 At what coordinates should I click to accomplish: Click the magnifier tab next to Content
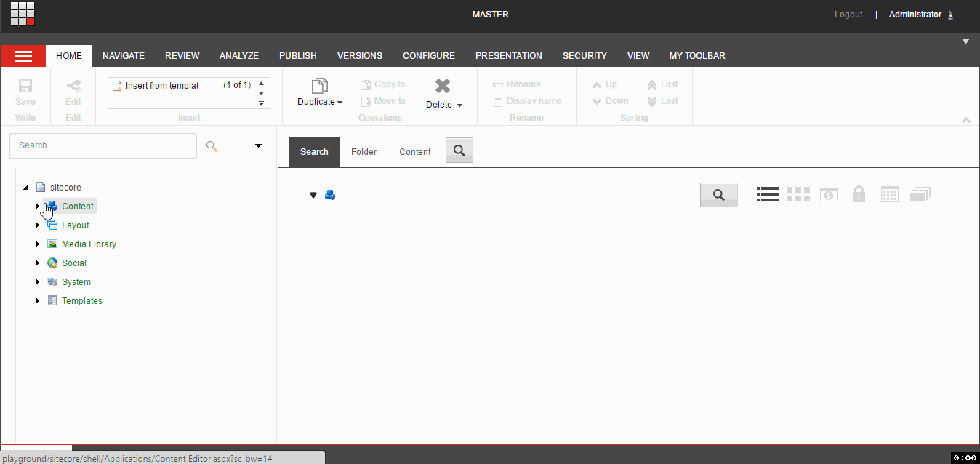459,151
